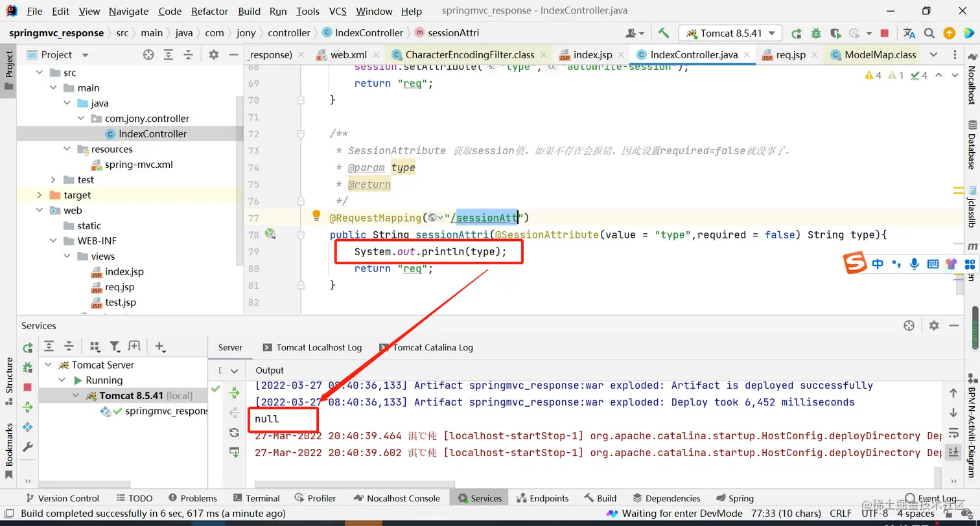
Task: Expand the target folder
Action: point(40,195)
